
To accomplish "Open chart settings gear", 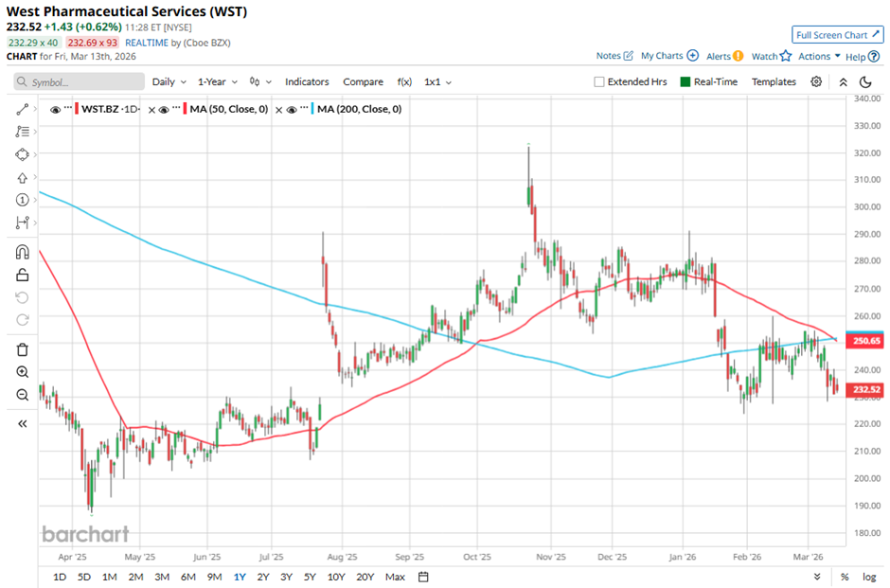I will tap(816, 81).
